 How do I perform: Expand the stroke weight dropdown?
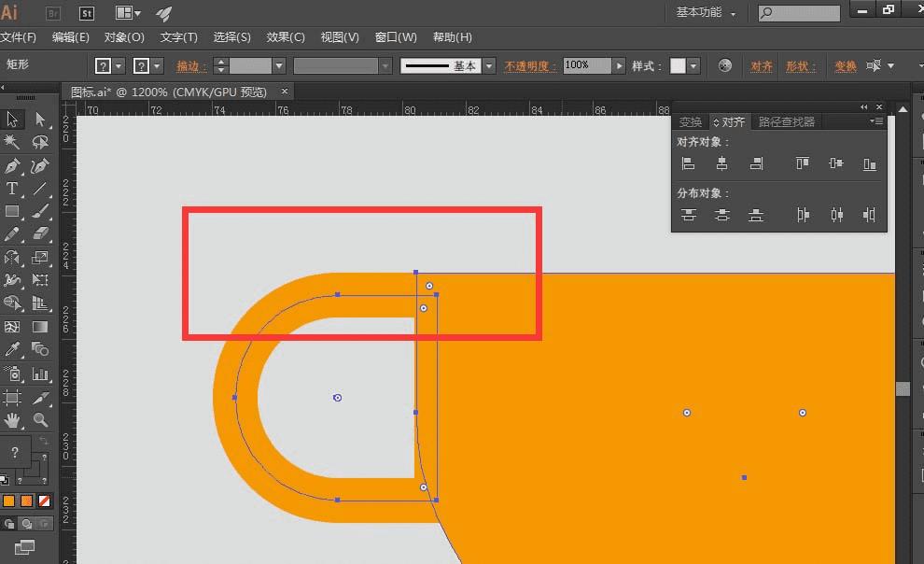tap(278, 66)
